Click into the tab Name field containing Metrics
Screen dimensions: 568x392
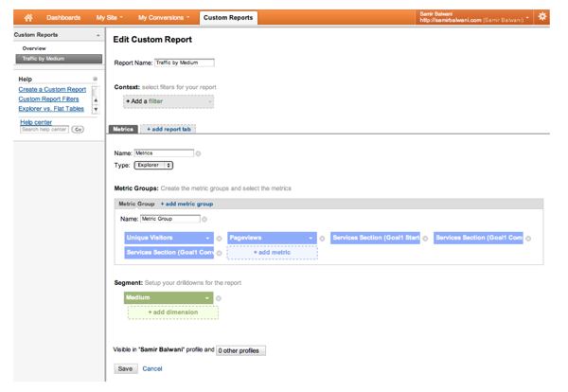pos(164,153)
